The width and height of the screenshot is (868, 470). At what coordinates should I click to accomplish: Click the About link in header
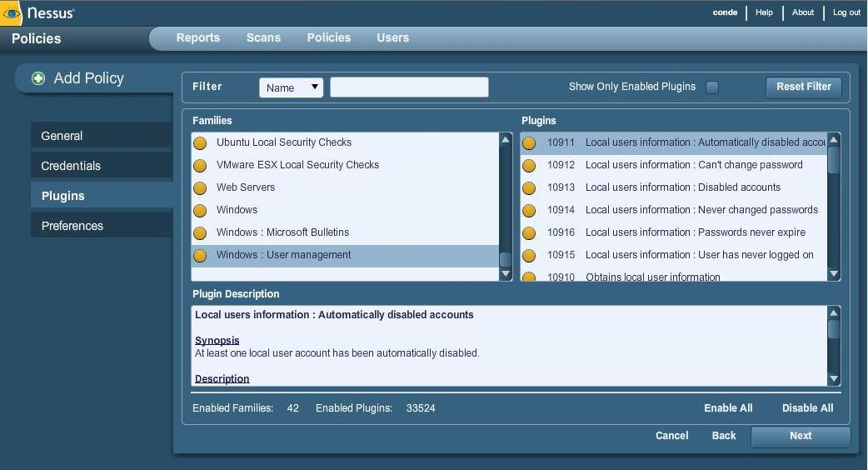(x=803, y=12)
